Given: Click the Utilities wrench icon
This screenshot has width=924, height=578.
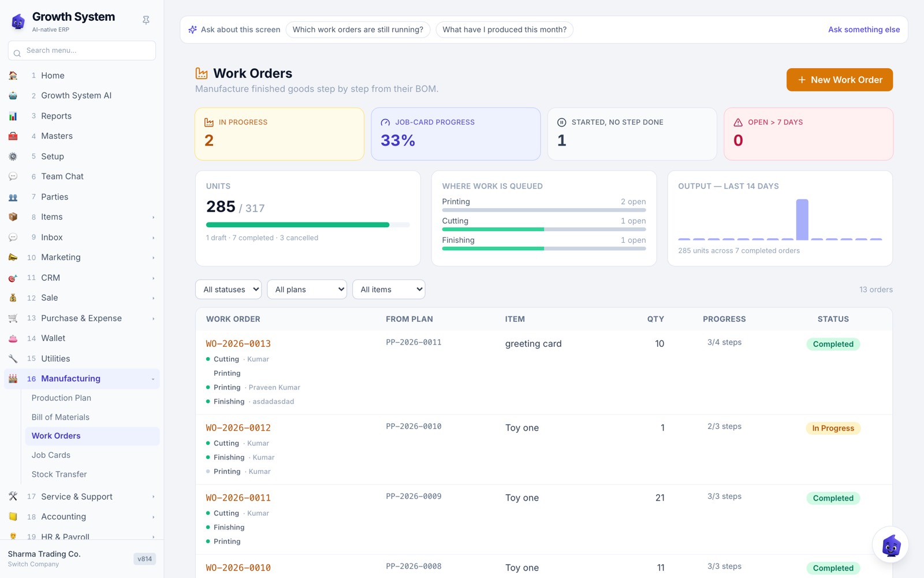Looking at the screenshot, I should tap(13, 359).
